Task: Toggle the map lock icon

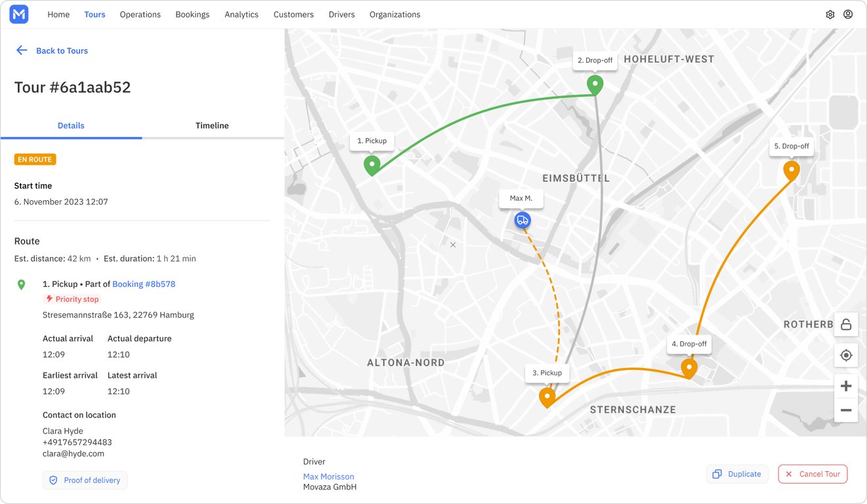Action: click(846, 324)
